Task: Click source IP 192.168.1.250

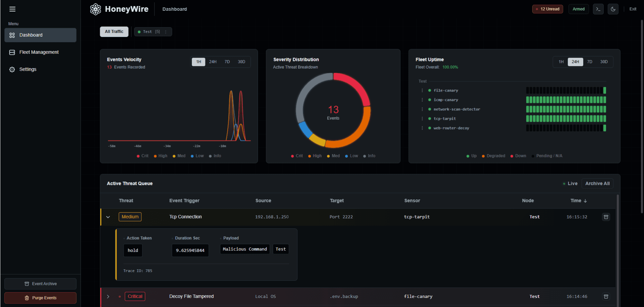Action: tap(272, 217)
